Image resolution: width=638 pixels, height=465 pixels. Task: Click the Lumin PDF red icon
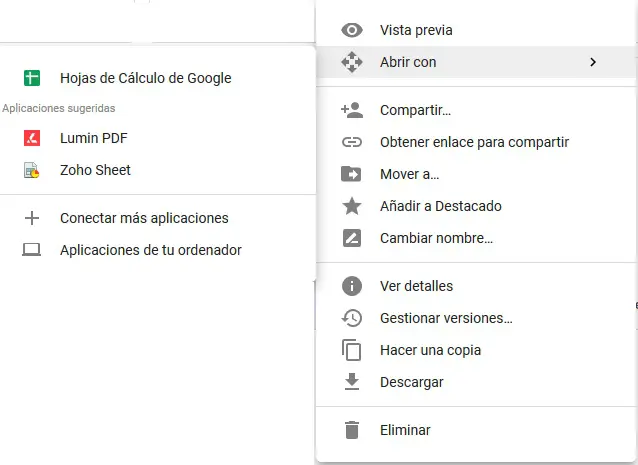pos(31,138)
